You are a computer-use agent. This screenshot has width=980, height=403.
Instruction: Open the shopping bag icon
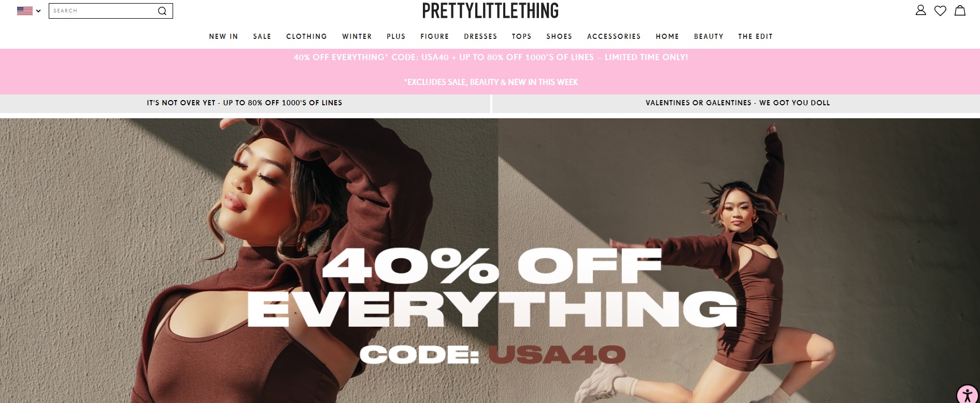point(960,10)
